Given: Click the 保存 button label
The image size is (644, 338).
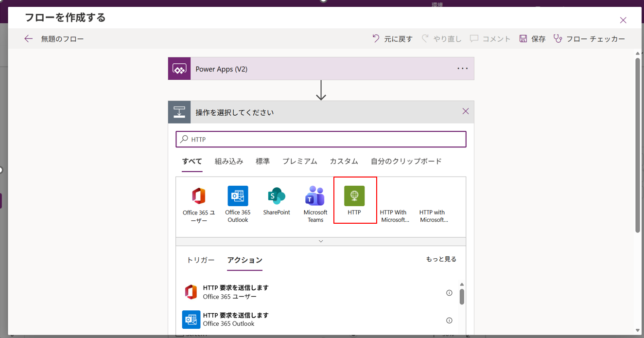Looking at the screenshot, I should click(539, 39).
